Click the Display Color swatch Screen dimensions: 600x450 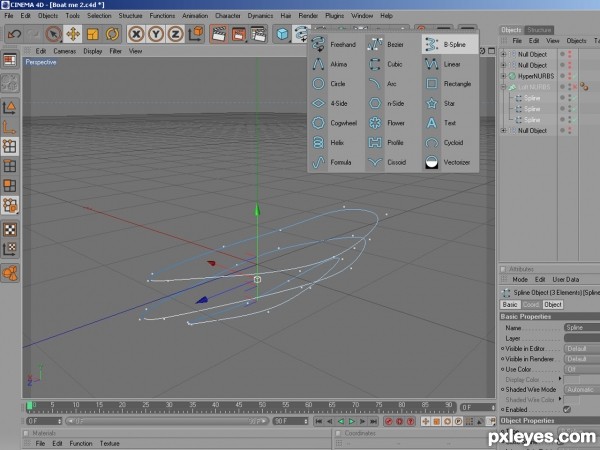572,380
